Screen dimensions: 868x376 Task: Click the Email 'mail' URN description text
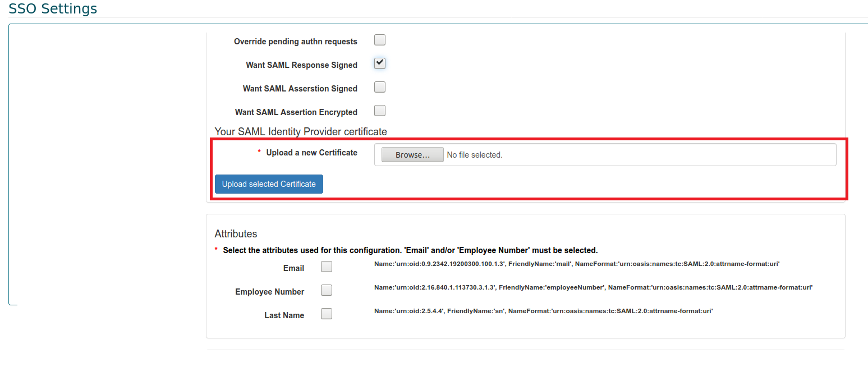click(577, 264)
